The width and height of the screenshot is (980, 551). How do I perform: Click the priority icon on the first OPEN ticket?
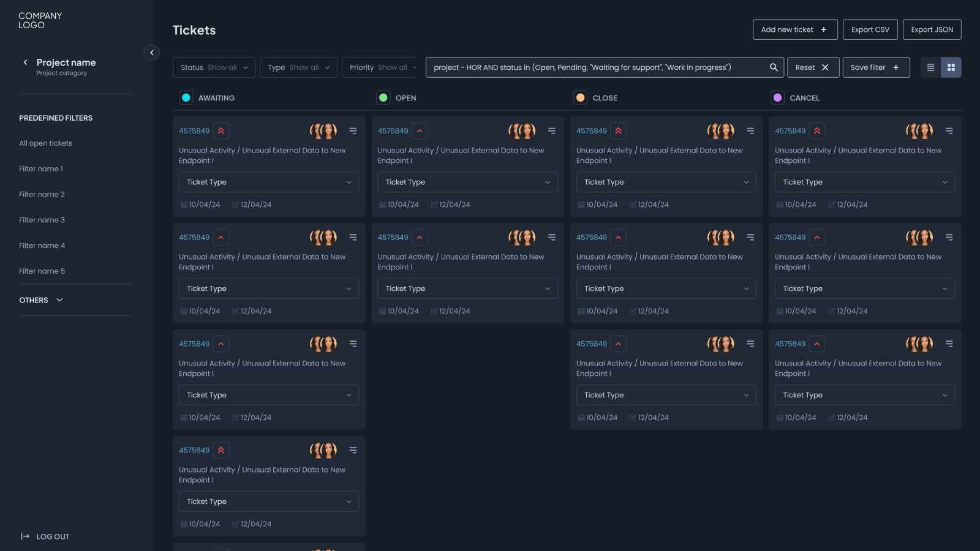coord(420,131)
